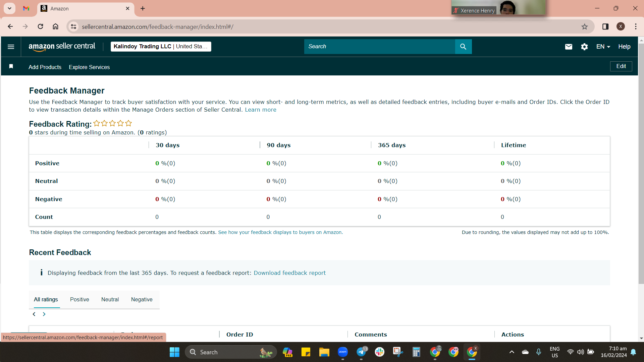Click the Actions column header
Image resolution: width=644 pixels, height=362 pixels.
513,335
